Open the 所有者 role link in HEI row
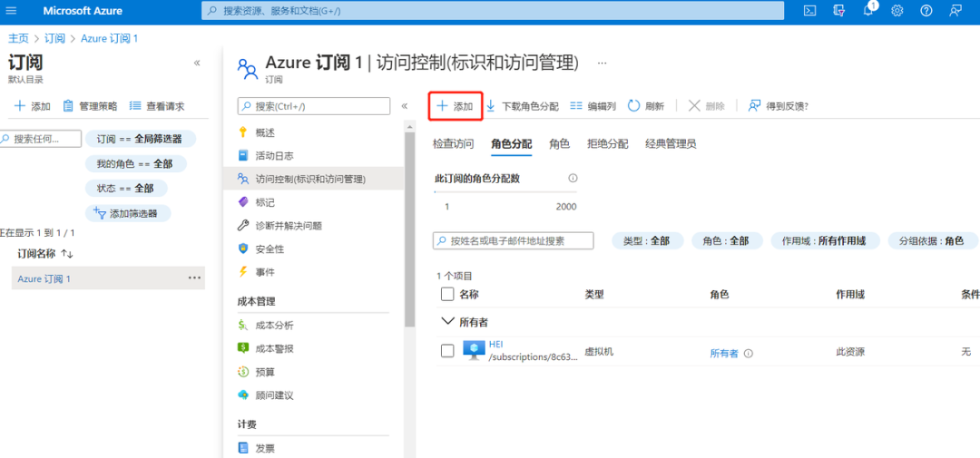The image size is (980, 458). coord(724,353)
